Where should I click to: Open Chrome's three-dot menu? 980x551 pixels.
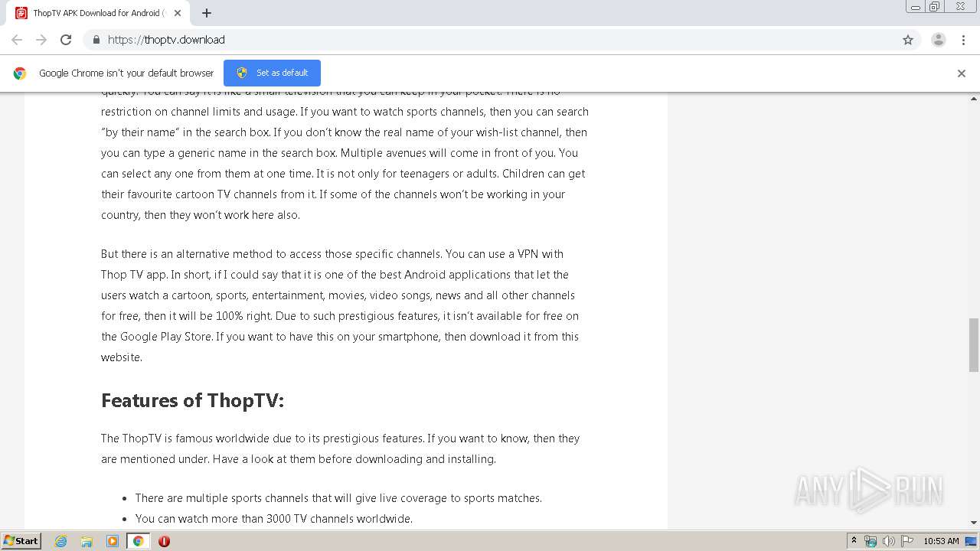click(963, 40)
